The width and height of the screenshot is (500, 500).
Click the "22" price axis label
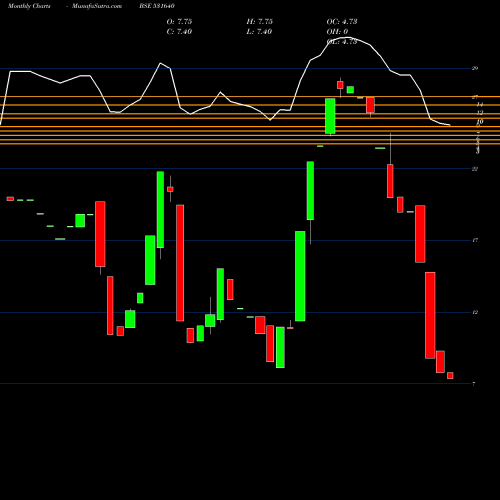pos(475,169)
